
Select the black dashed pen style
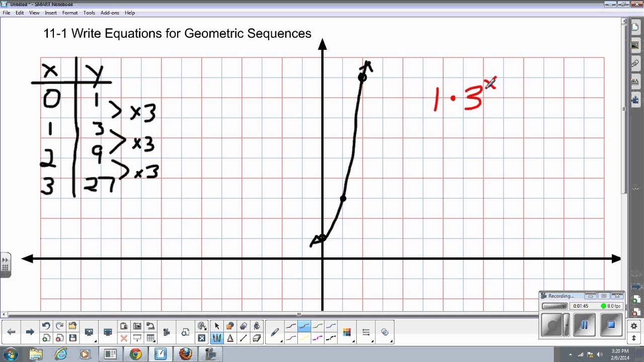pos(331,338)
